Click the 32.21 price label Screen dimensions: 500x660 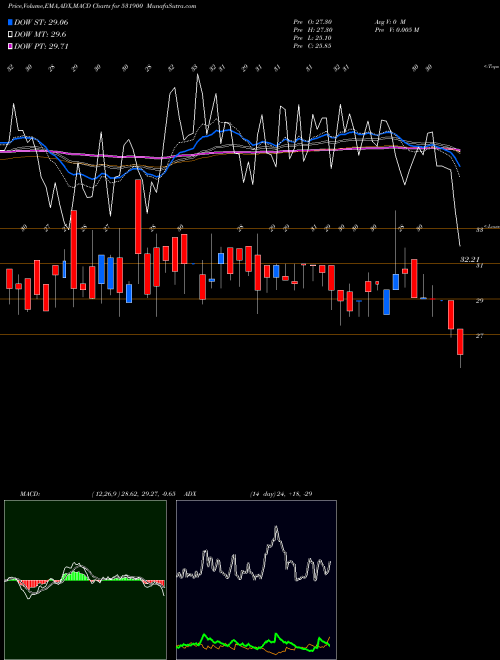point(470,260)
